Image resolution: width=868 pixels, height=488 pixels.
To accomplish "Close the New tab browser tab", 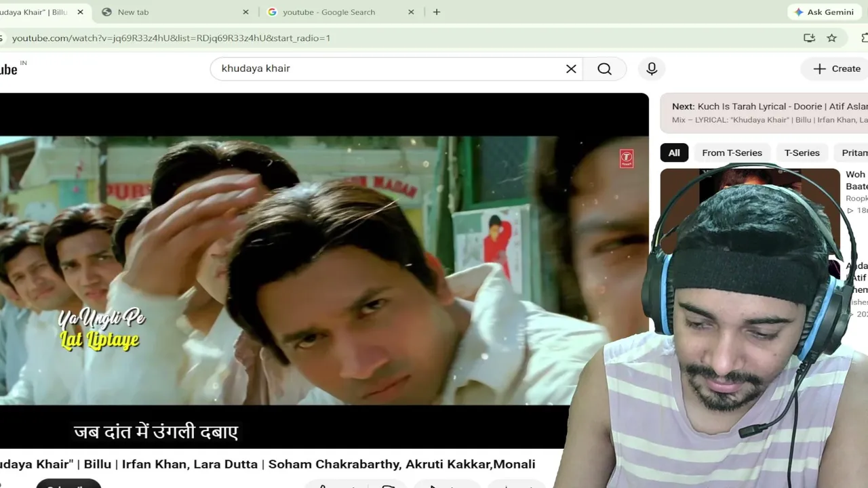I will (245, 12).
